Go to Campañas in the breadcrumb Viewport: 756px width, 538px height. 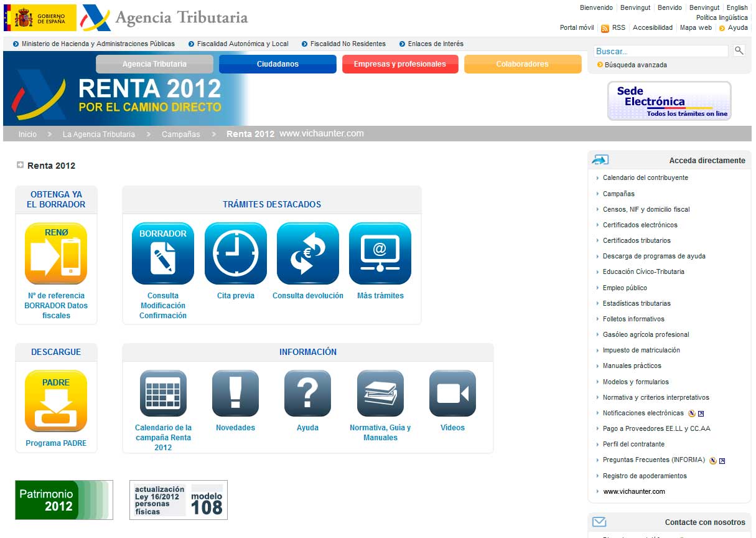click(x=181, y=134)
